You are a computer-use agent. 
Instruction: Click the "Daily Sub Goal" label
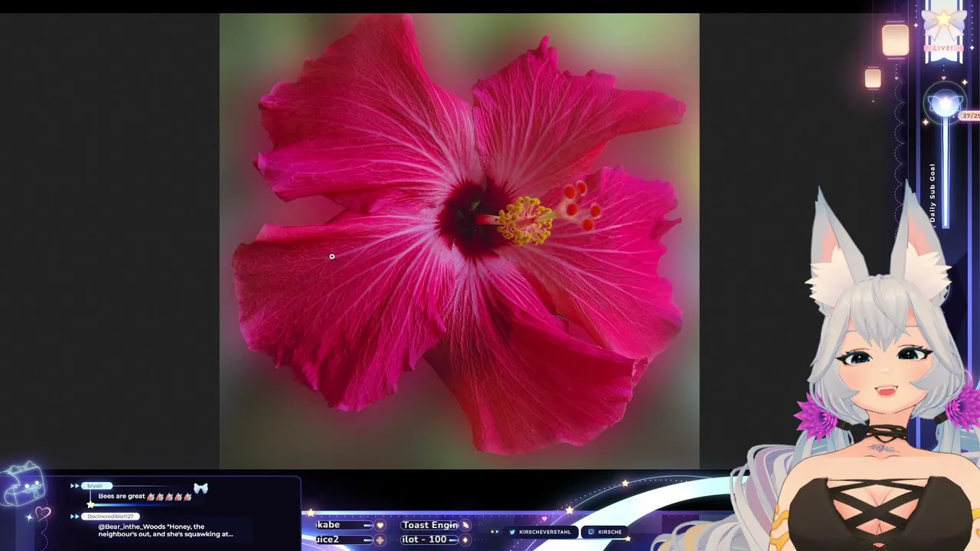[x=933, y=193]
